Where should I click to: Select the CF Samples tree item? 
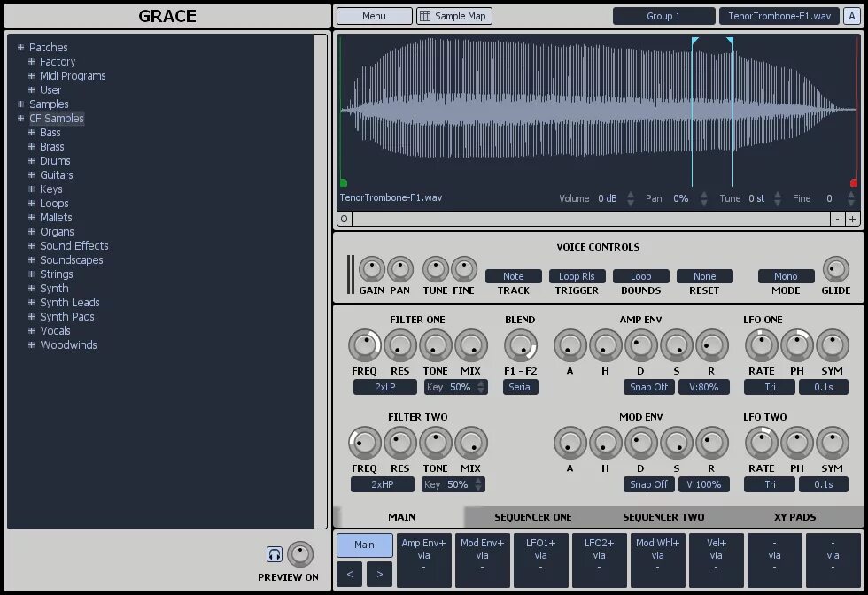(57, 119)
